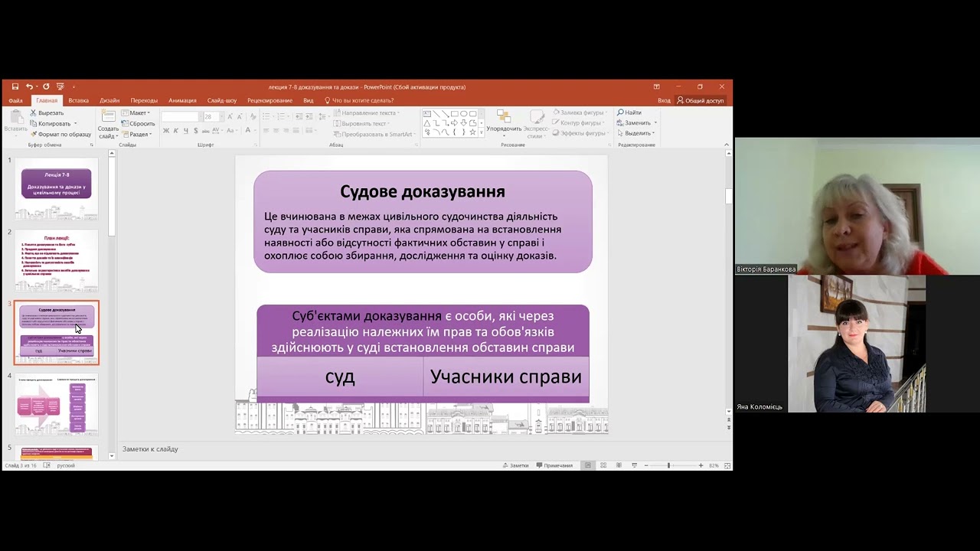The width and height of the screenshot is (980, 551).
Task: Toggle right text alignment
Action: pyautogui.click(x=286, y=131)
